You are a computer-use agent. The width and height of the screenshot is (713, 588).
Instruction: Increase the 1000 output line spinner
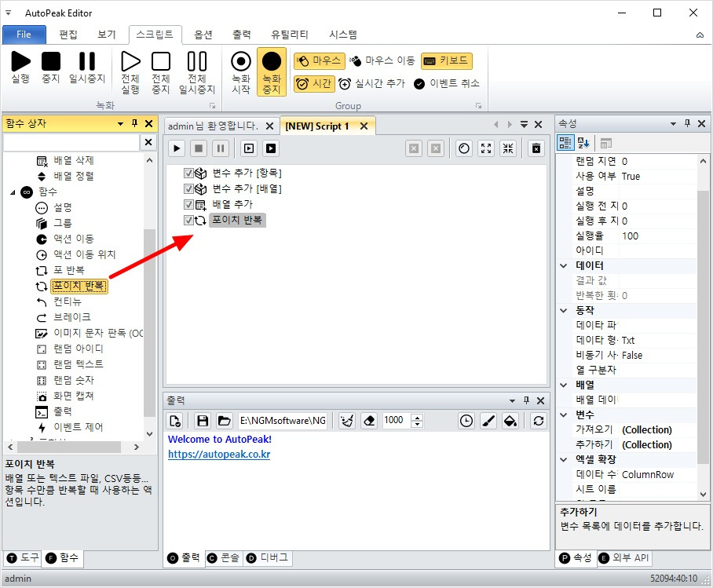pyautogui.click(x=417, y=417)
